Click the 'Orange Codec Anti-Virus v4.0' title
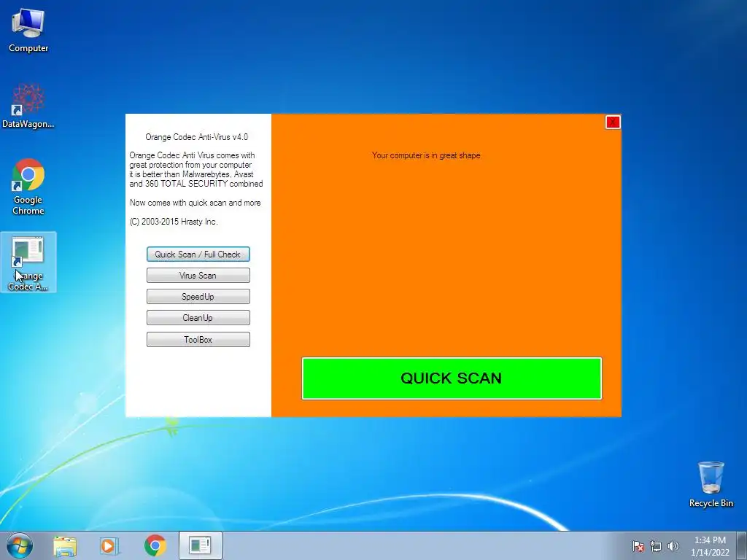 [197, 137]
